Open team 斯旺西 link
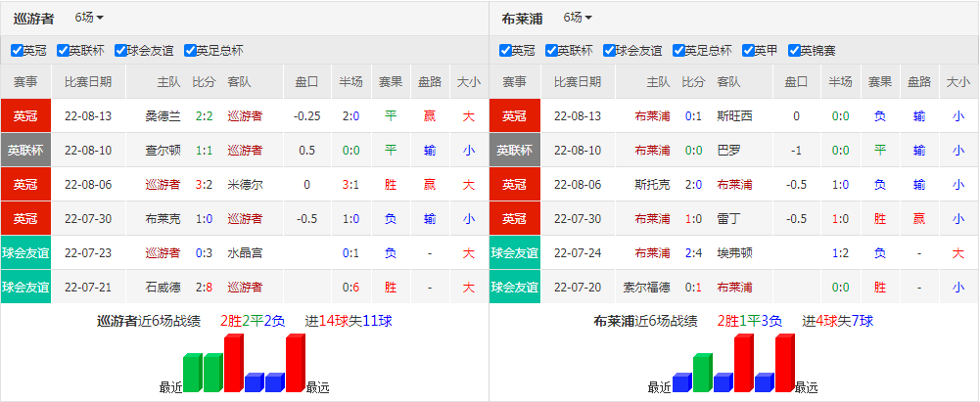This screenshot has width=980, height=402. tap(734, 116)
